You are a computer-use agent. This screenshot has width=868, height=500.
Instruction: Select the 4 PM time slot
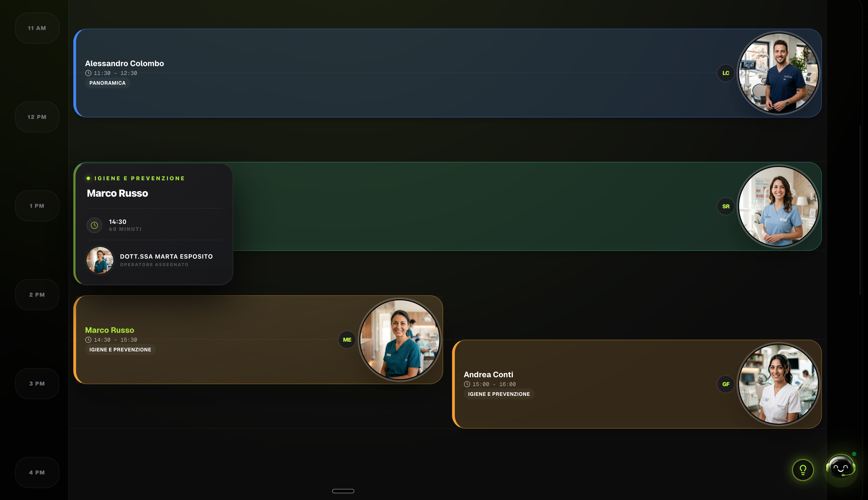tap(37, 472)
